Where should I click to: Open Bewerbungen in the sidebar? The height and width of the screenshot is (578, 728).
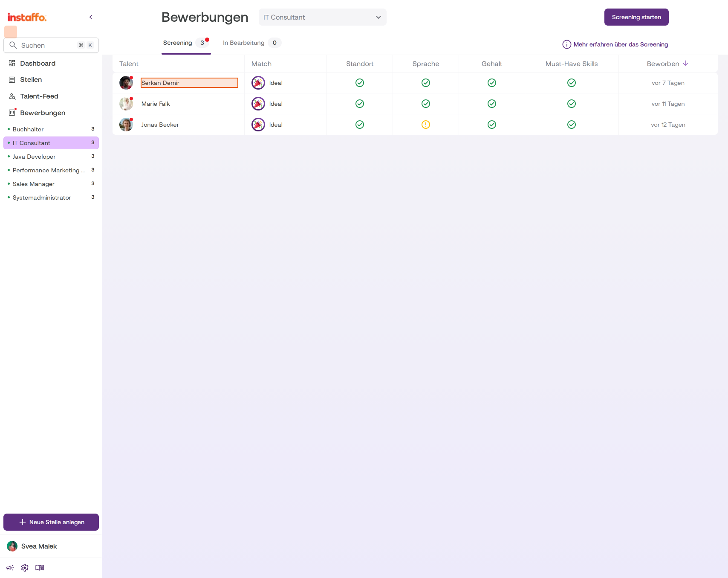pyautogui.click(x=51, y=113)
